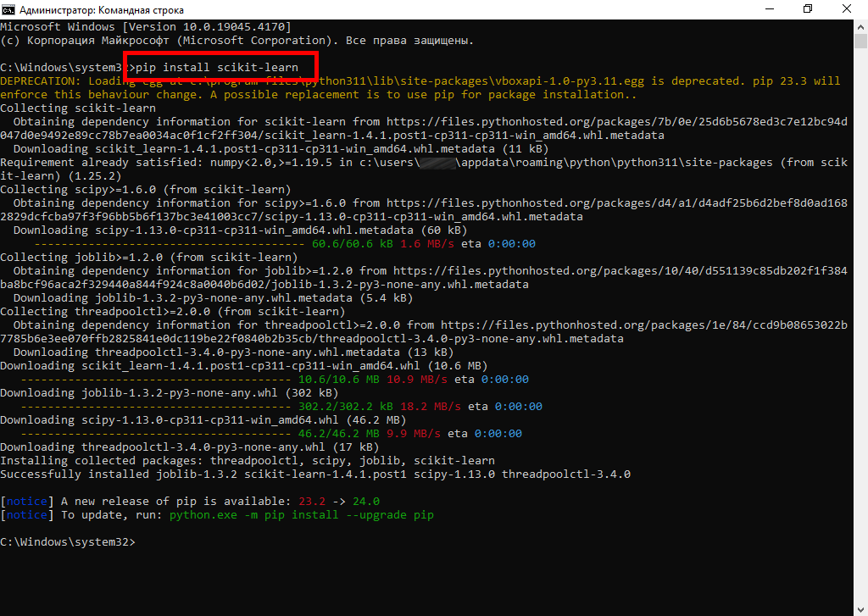
Task: Close the Command Prompt window
Action: (847, 8)
